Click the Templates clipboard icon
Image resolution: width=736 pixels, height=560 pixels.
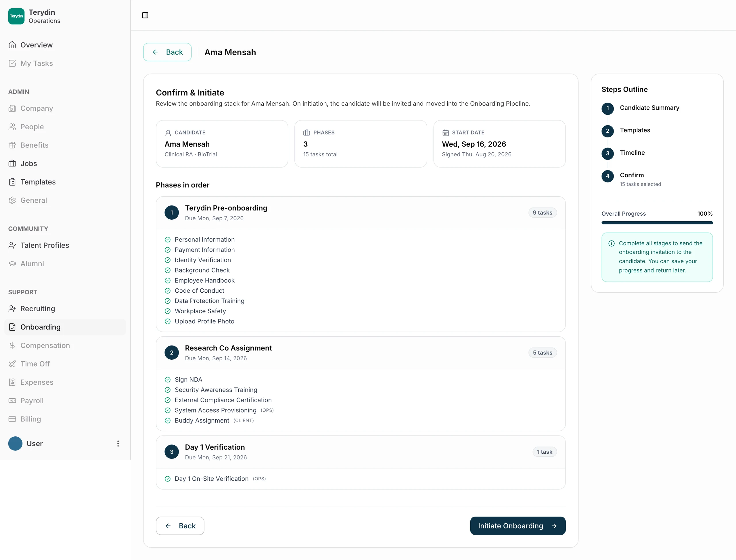pyautogui.click(x=12, y=182)
